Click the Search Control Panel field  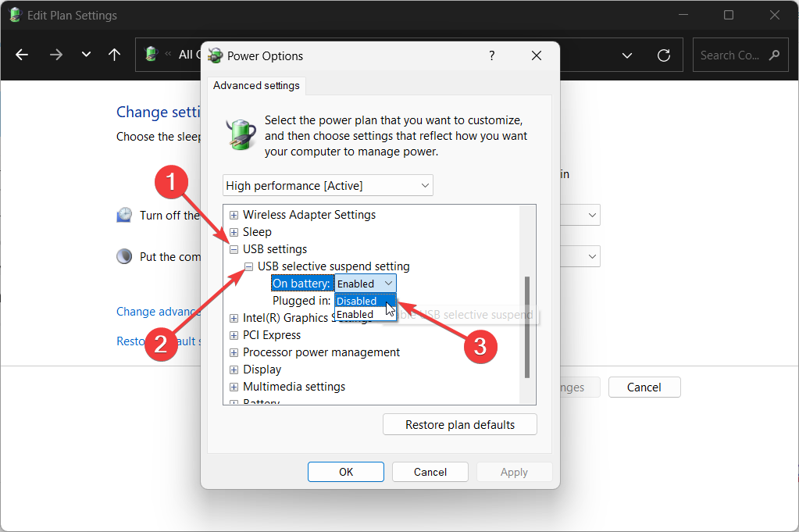tap(740, 55)
